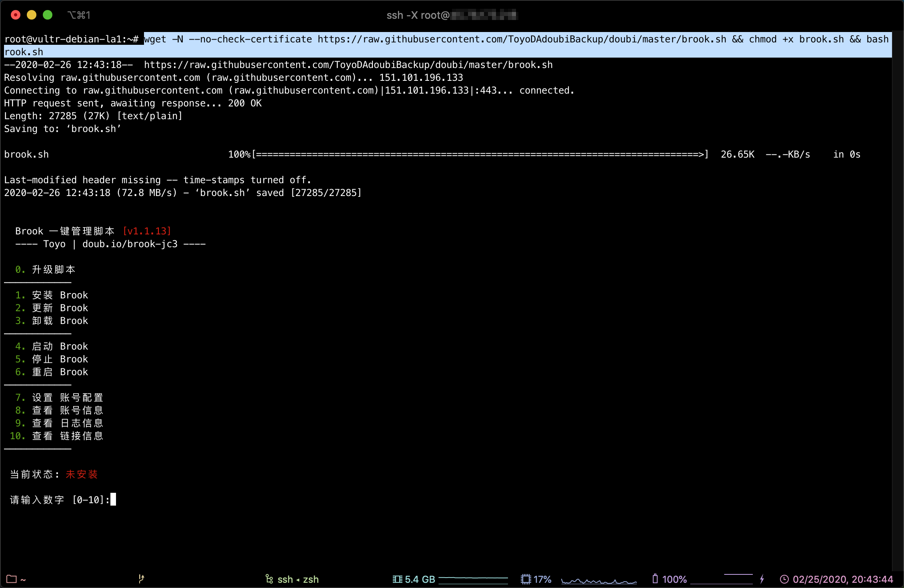This screenshot has height=588, width=904.
Task: Click the Saving to: 'brook.sh' line
Action: coord(62,129)
